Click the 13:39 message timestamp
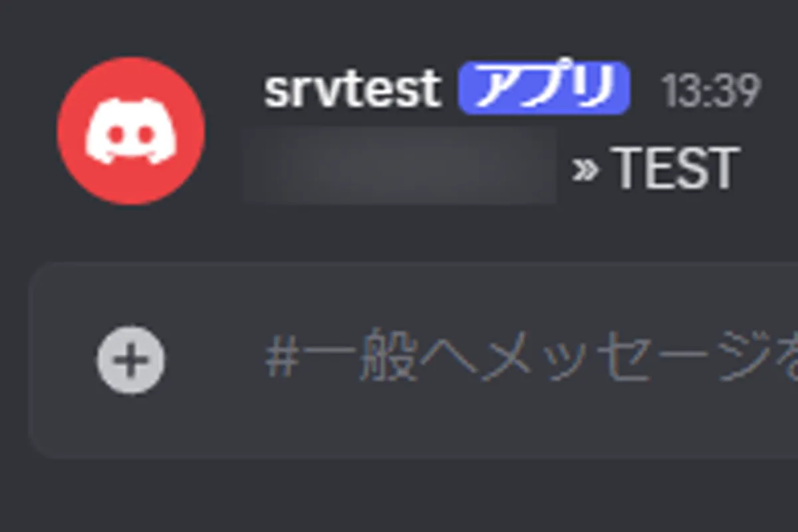This screenshot has width=798, height=532. (710, 90)
